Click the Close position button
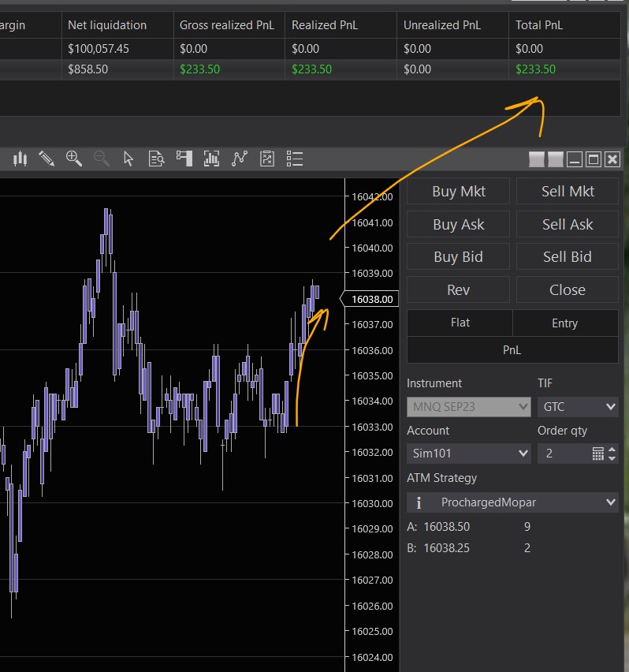Image resolution: width=629 pixels, height=672 pixels. pyautogui.click(x=568, y=289)
